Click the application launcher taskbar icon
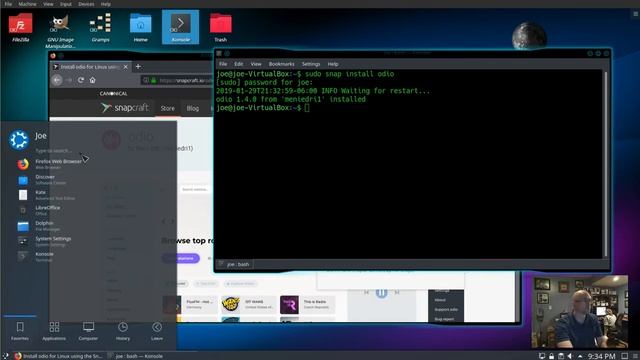Image resolution: width=640 pixels, height=360 pixels. coord(5,356)
